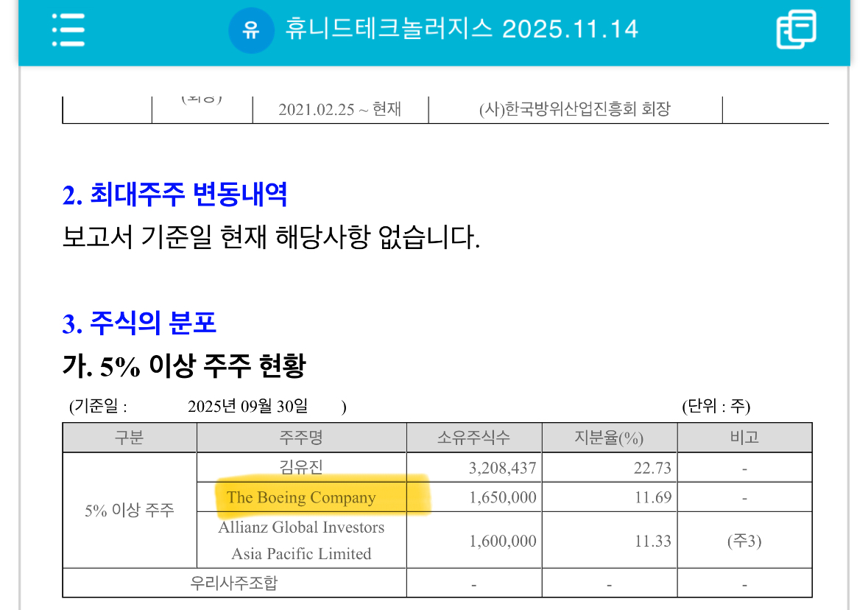The width and height of the screenshot is (868, 610).
Task: Click the list icon in the header bar
Action: (x=68, y=31)
